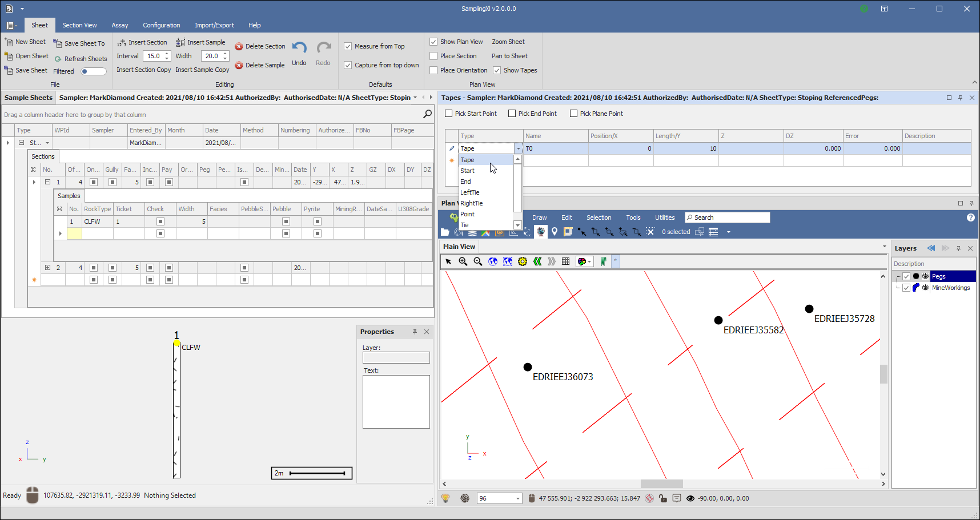Click the green previous view arrows
The height and width of the screenshot is (520, 980).
coord(537,261)
